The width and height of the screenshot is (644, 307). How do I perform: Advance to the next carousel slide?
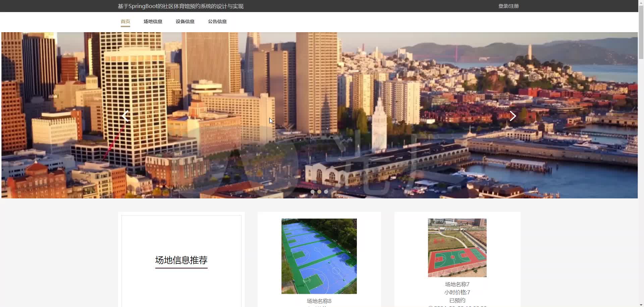pyautogui.click(x=513, y=116)
